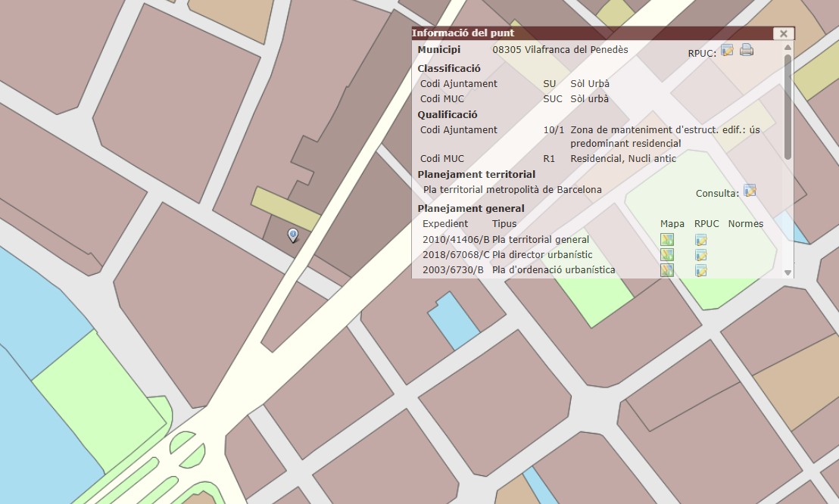
Task: Click the info panel scrollbar thumb
Action: (788, 106)
